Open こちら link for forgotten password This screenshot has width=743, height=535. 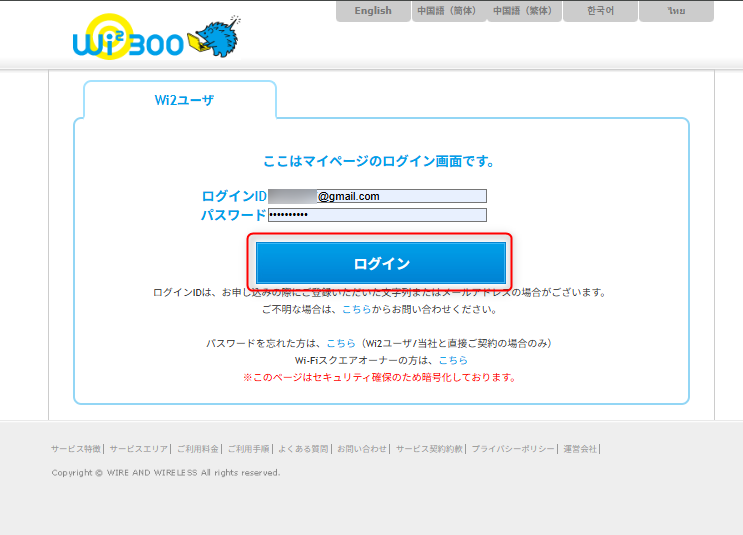[341, 343]
